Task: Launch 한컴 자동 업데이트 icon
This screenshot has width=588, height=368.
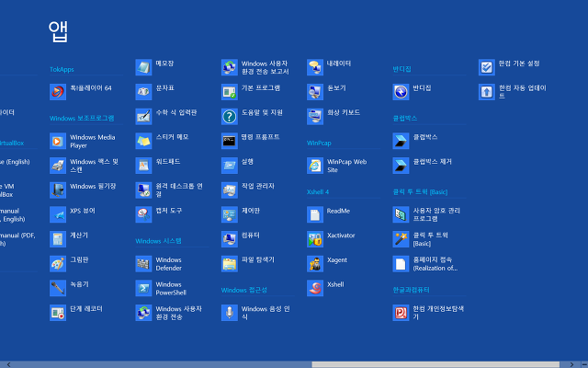Action: (x=487, y=92)
